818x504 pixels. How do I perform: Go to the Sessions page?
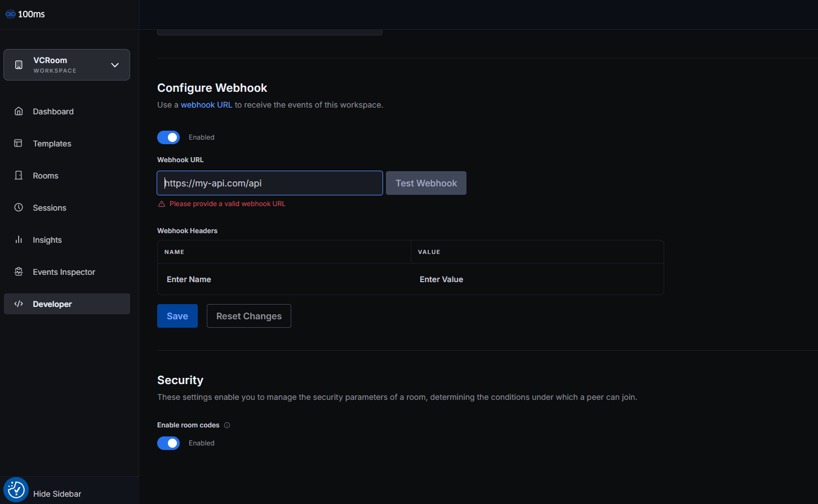click(50, 208)
